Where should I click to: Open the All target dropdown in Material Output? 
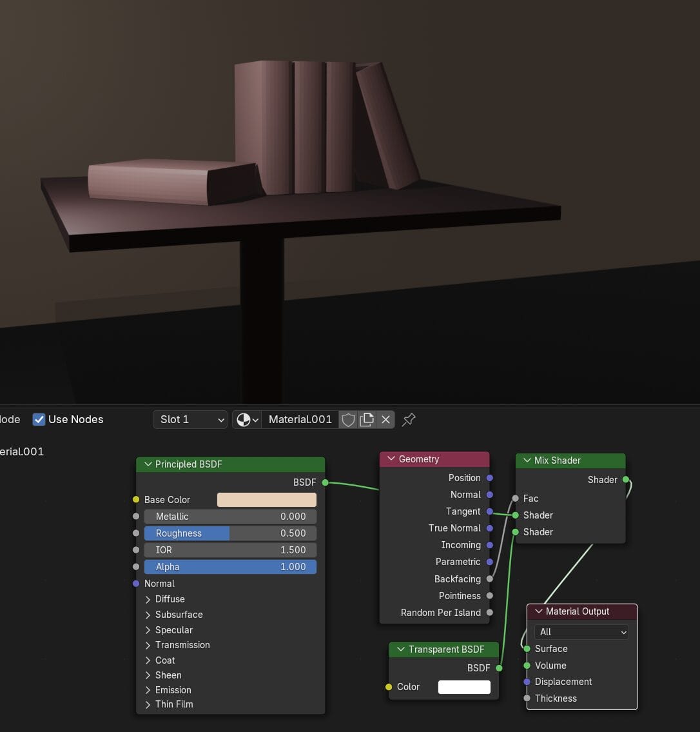pos(581,632)
